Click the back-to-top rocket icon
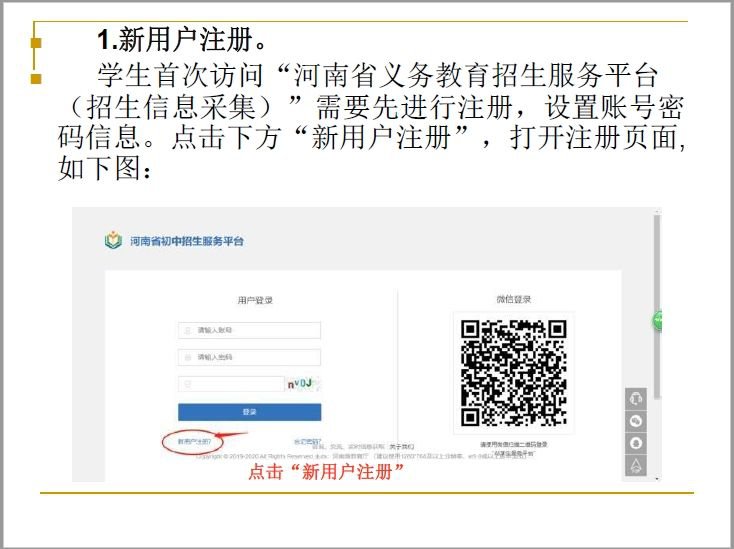The width and height of the screenshot is (734, 549). [636, 465]
